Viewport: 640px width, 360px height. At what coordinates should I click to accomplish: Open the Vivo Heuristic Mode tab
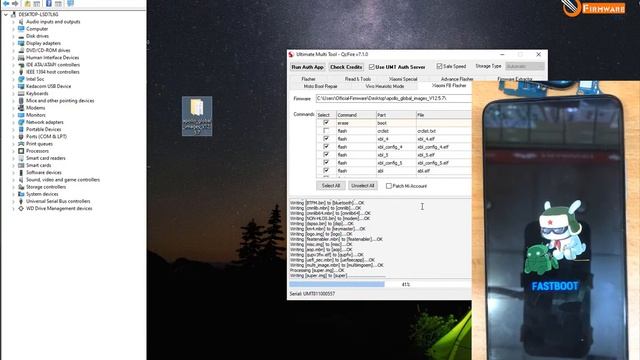pos(384,86)
